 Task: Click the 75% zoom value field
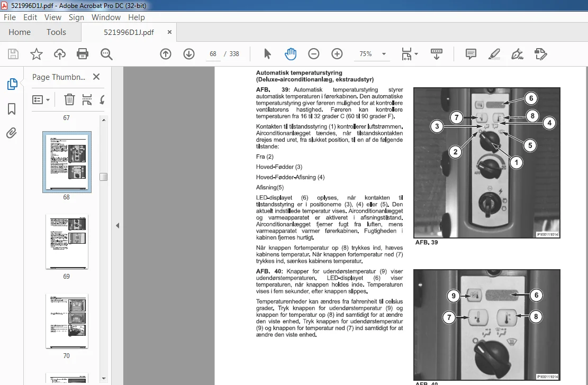click(366, 54)
